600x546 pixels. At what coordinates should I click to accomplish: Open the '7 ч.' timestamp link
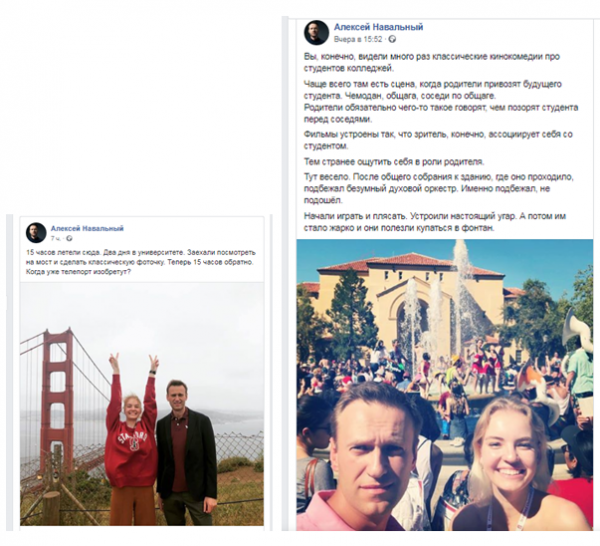[55, 238]
